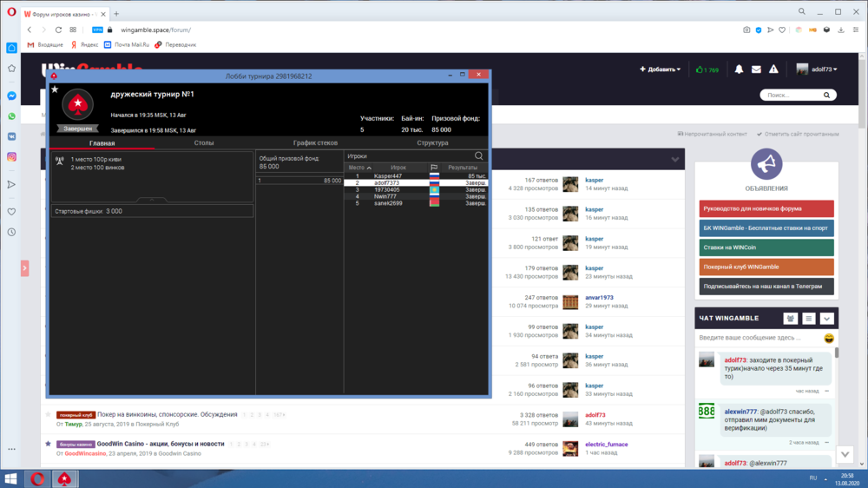The image size is (868, 488).
Task: Click the Покерный клуб WINGamble announcement
Action: 766,267
